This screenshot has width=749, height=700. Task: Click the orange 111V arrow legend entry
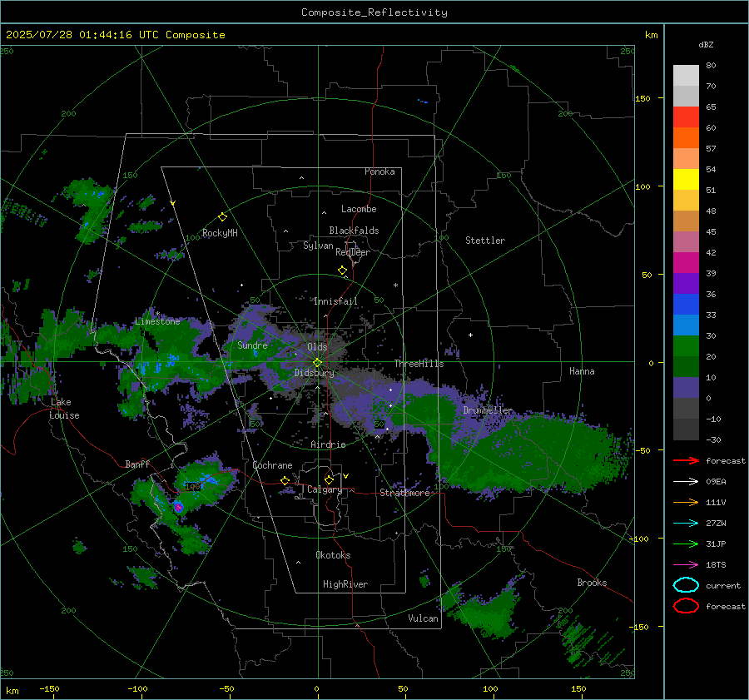[x=686, y=502]
